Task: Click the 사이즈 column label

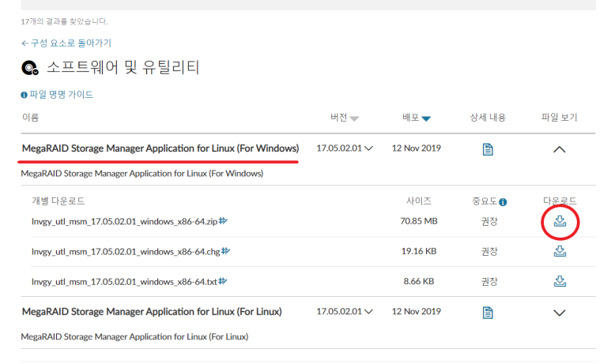Action: pos(418,201)
